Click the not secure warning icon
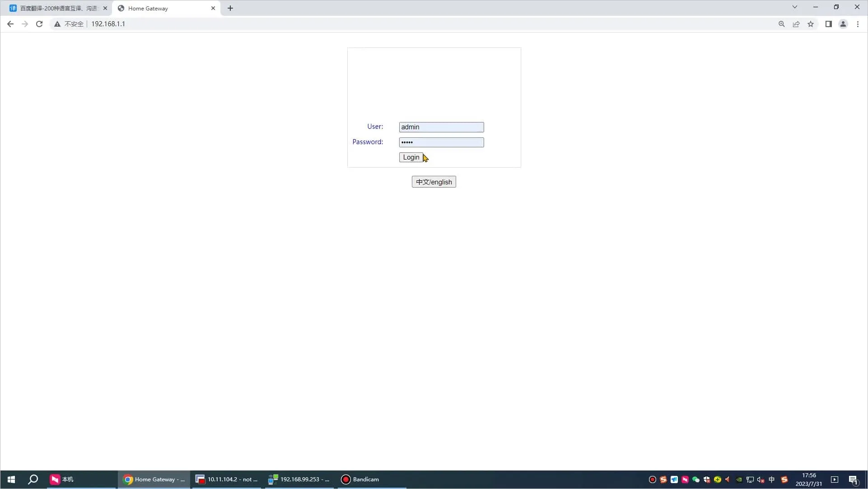The width and height of the screenshot is (868, 489). point(57,24)
